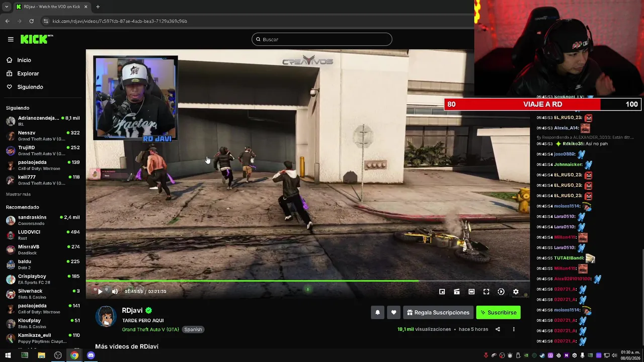Go back in browser history
The height and width of the screenshot is (362, 644).
click(7, 21)
